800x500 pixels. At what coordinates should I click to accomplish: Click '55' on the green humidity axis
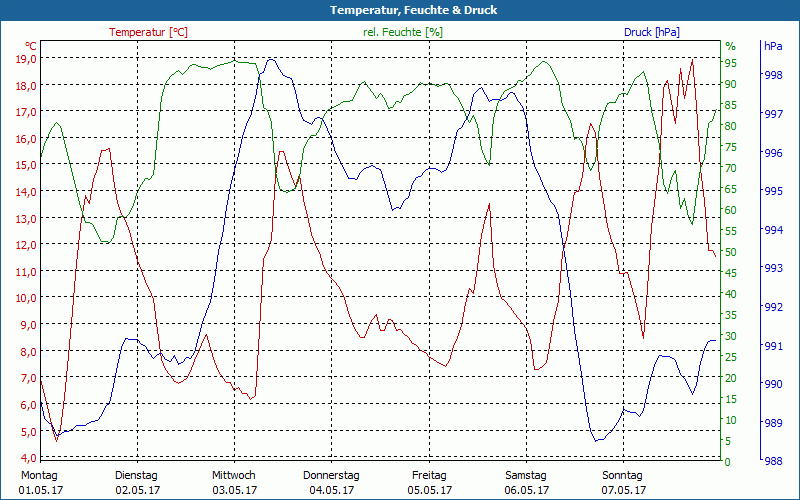click(731, 232)
